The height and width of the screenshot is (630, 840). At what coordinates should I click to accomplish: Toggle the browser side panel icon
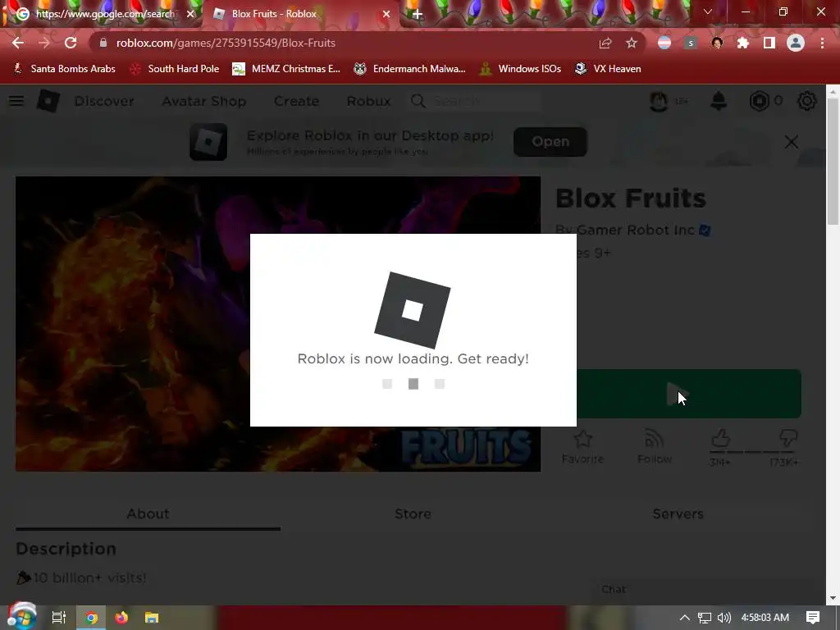(x=769, y=43)
